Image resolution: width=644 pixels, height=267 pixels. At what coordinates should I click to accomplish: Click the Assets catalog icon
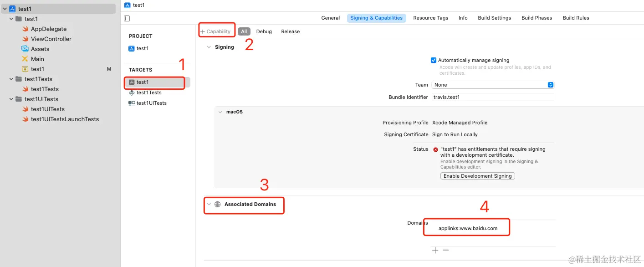point(25,49)
